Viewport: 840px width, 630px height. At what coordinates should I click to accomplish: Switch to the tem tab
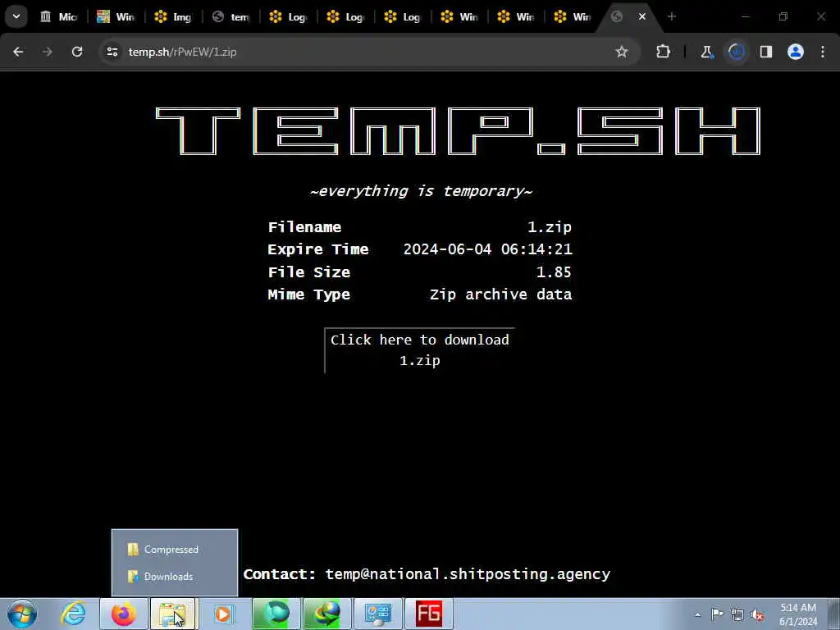[231, 16]
